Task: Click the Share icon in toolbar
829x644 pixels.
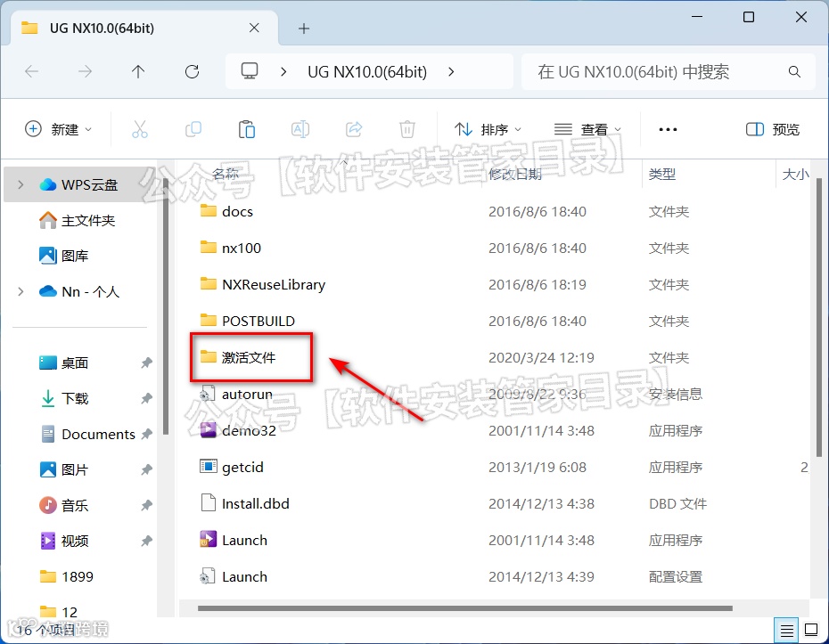Action: (354, 129)
